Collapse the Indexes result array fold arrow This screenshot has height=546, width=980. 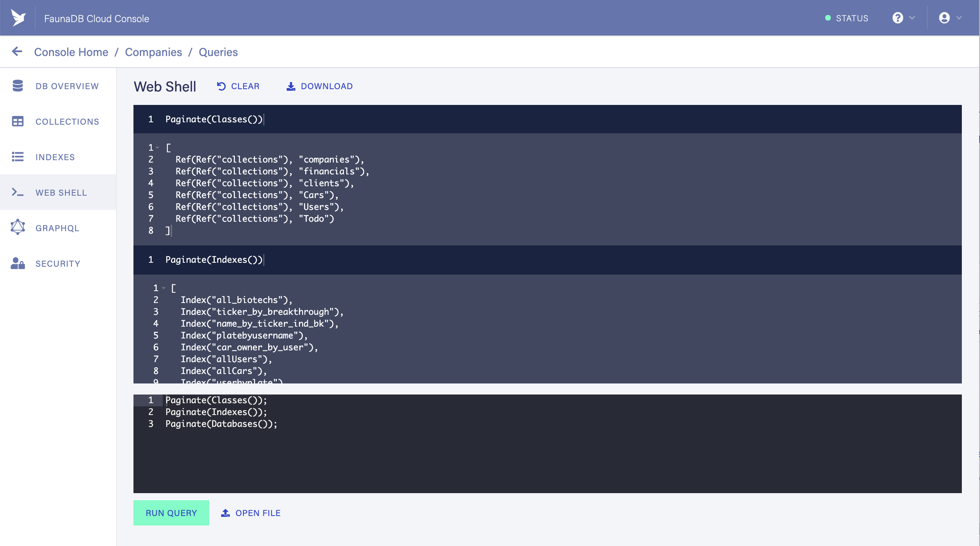(x=164, y=288)
